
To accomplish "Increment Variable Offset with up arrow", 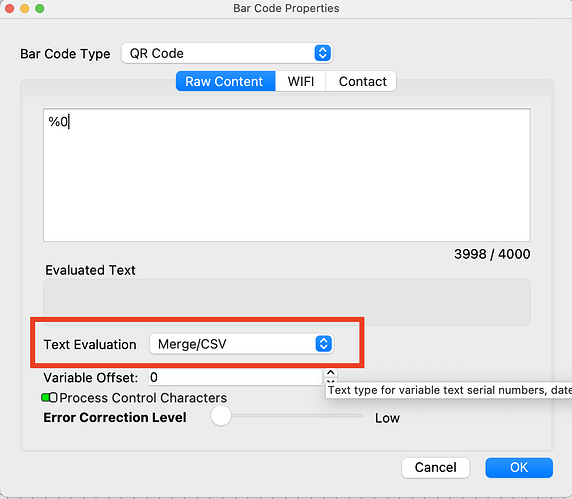I will (331, 373).
